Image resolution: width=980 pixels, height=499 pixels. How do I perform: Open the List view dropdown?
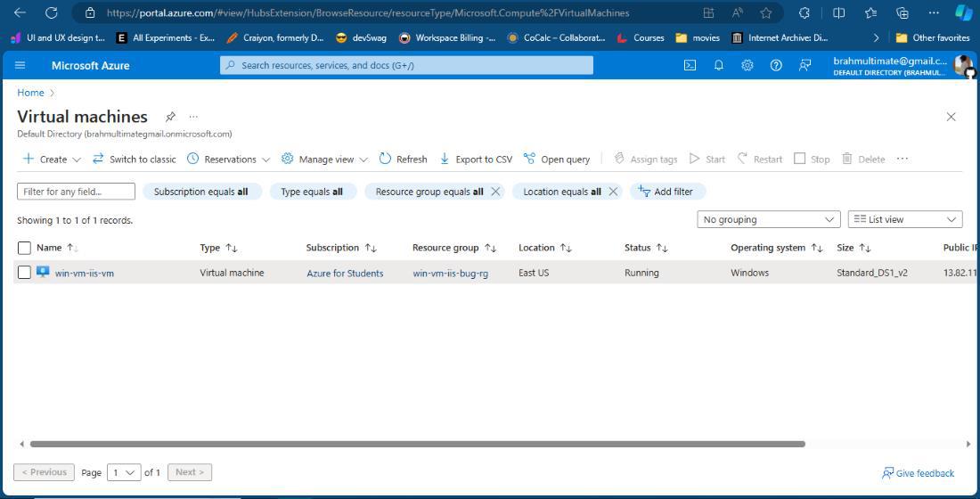coord(905,219)
